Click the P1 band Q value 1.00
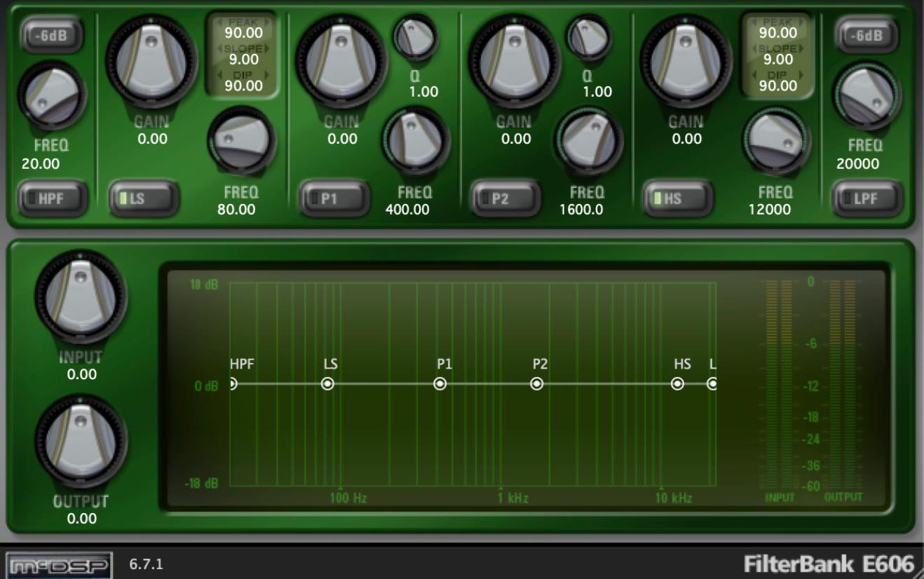924x579 pixels. [423, 92]
